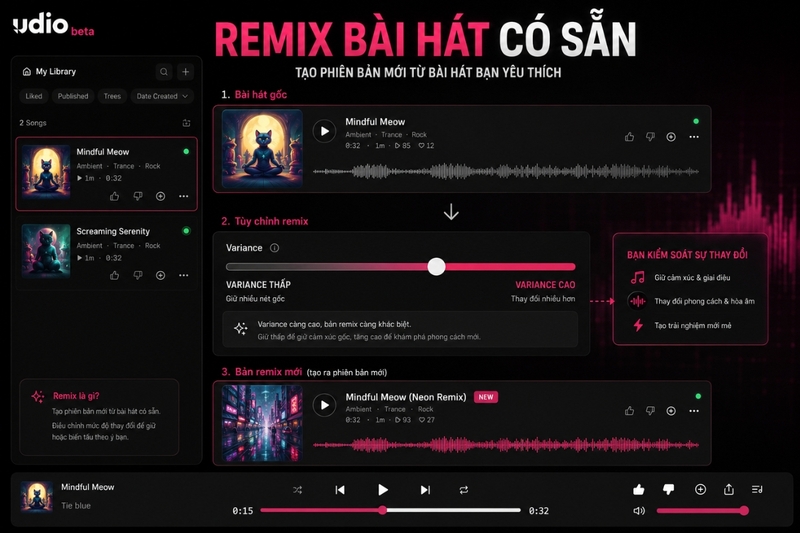
Task: Click the icon next to 2 Songs
Action: [x=186, y=123]
